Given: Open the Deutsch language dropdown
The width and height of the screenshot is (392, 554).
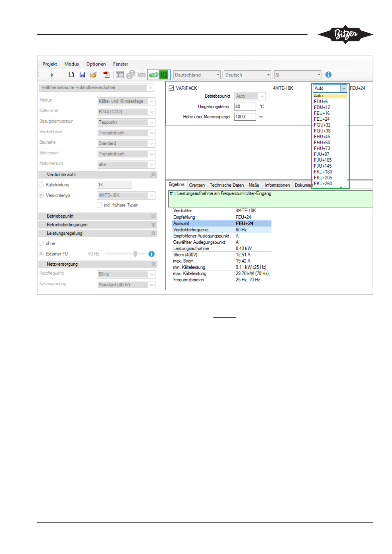Looking at the screenshot, I should (x=247, y=75).
